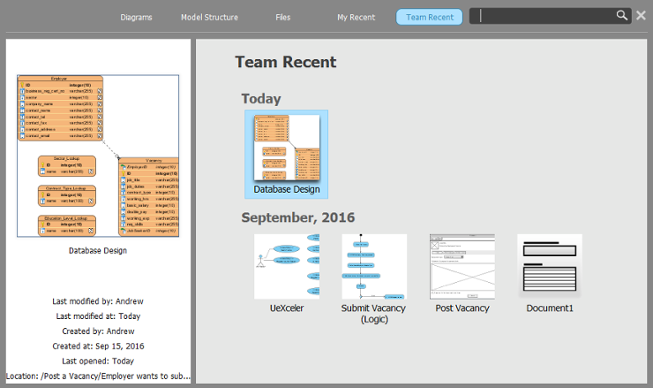This screenshot has height=388, width=653.
Task: Click the Submit Vacancy (Logic) label
Action: coord(374,313)
